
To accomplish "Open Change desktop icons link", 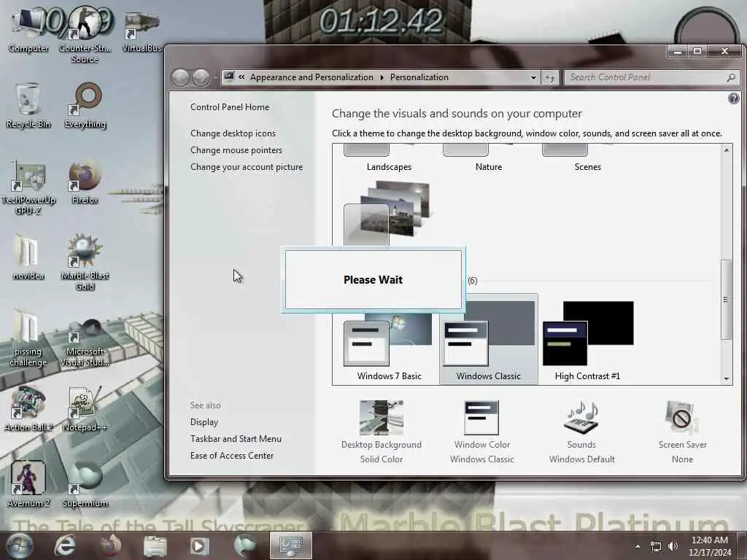I will [233, 133].
